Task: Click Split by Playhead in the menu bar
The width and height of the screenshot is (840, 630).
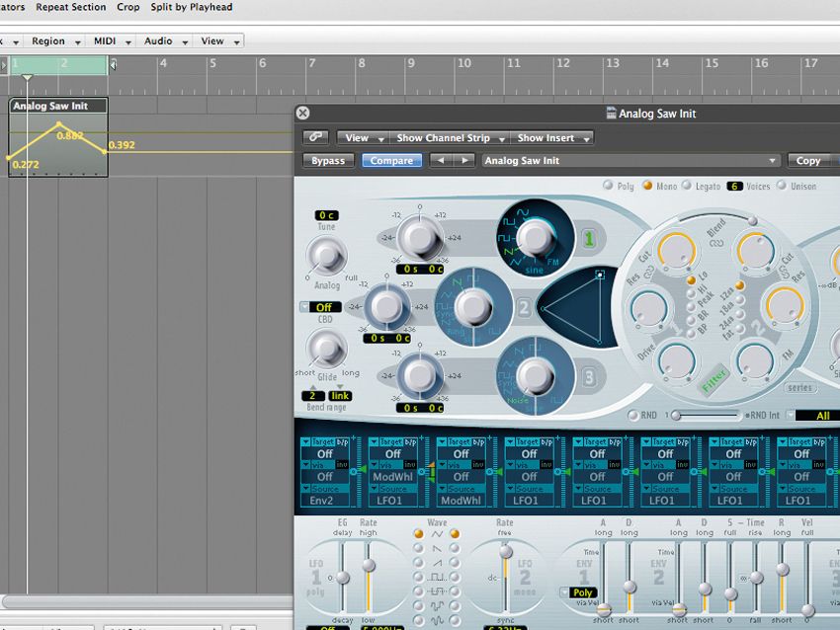Action: 190,7
